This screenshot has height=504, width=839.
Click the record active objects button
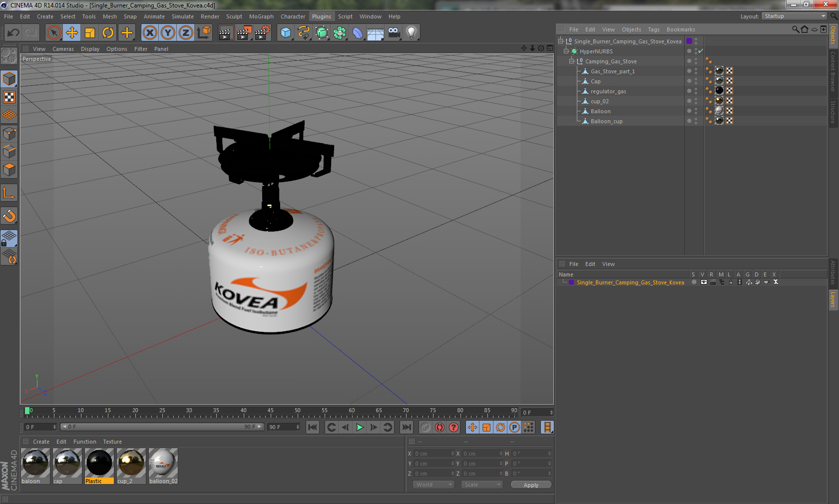point(425,427)
